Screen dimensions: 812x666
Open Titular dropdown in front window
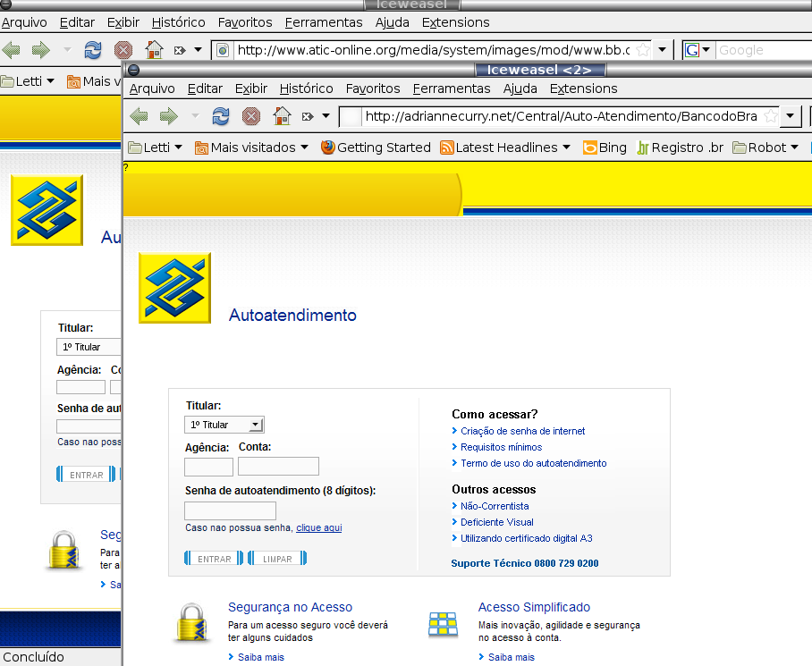(x=224, y=425)
